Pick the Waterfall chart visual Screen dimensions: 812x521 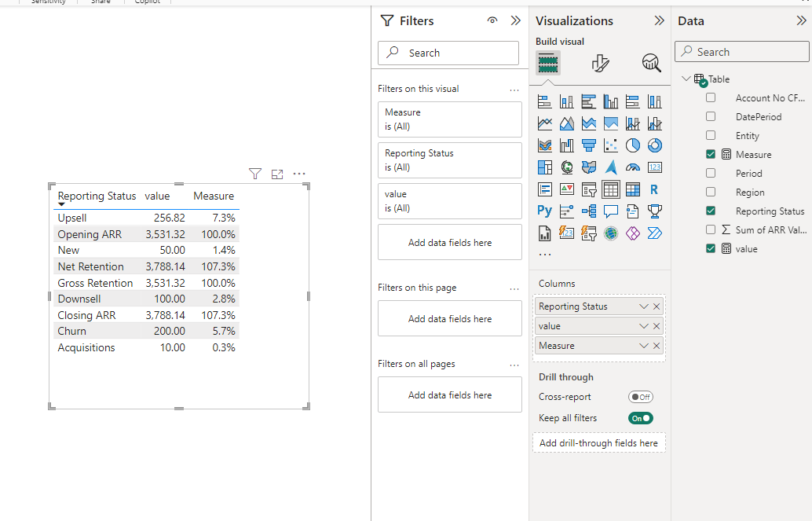[566, 145]
